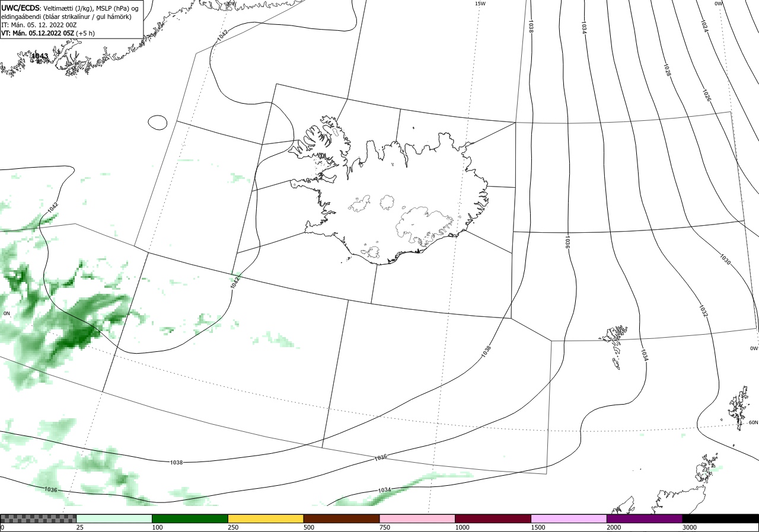Select the light green 25–100 legend swatch
Image resolution: width=759 pixels, height=532 pixels.
(x=114, y=518)
